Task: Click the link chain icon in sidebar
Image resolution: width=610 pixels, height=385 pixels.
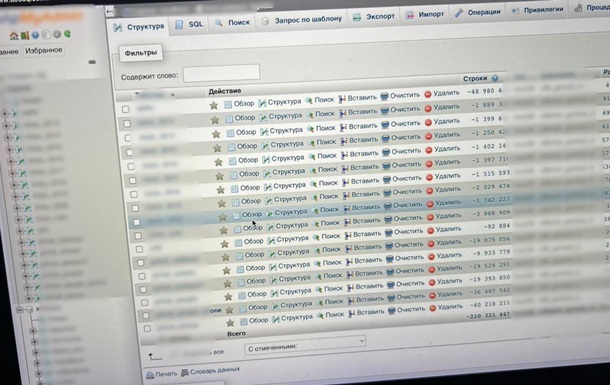Action: 92,62
